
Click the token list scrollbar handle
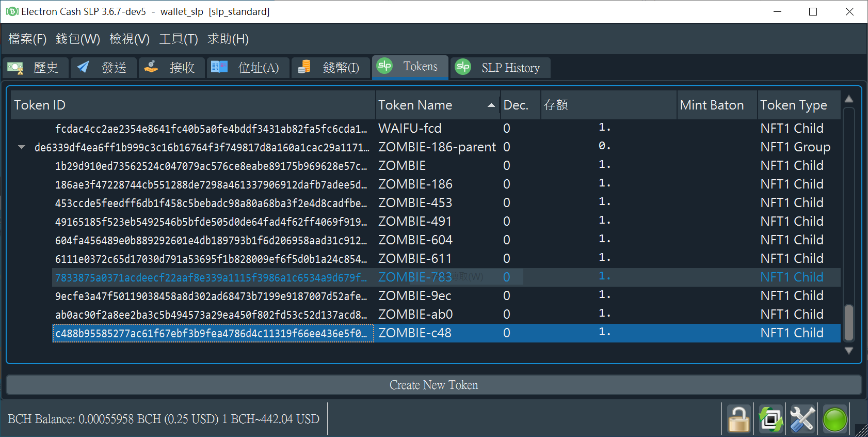(849, 323)
